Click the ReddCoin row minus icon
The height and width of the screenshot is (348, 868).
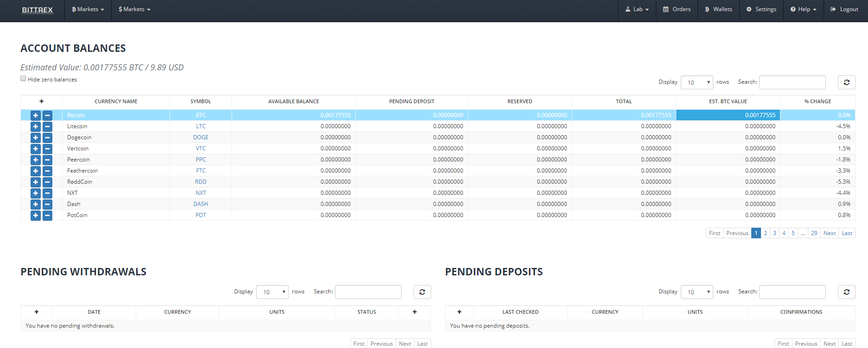47,182
